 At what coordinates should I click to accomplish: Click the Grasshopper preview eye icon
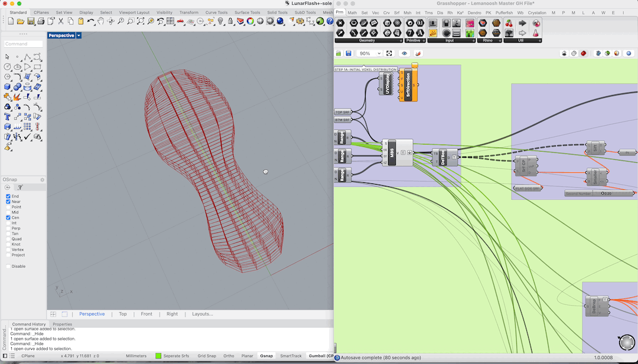pyautogui.click(x=405, y=53)
